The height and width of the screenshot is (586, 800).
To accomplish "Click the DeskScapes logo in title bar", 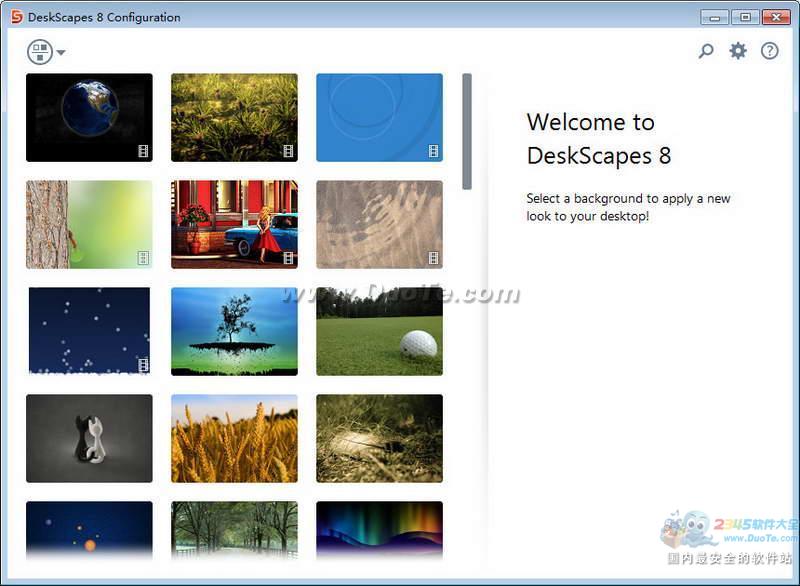I will point(17,17).
